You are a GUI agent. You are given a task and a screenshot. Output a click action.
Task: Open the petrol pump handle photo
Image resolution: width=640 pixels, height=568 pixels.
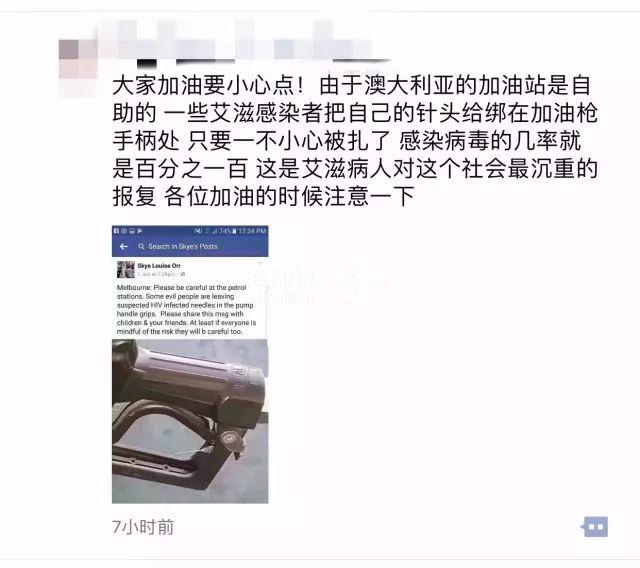point(190,421)
